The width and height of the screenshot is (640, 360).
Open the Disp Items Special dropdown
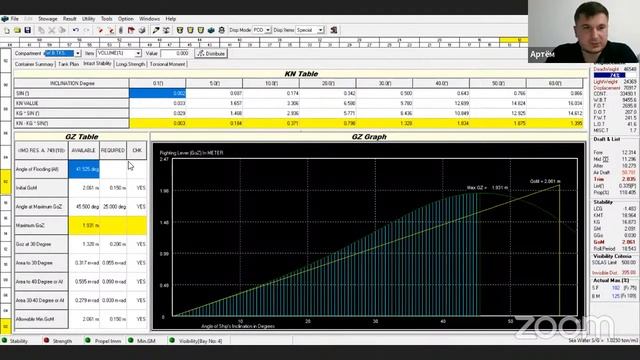click(321, 30)
